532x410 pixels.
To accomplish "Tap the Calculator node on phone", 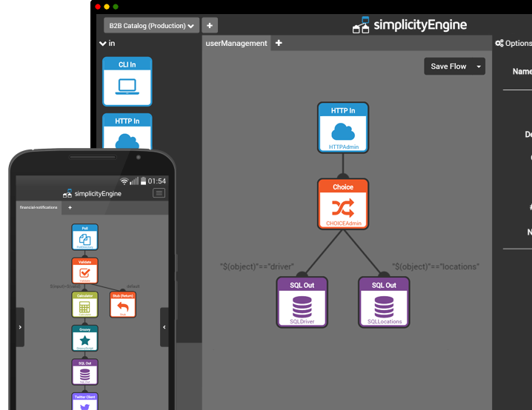I will pyautogui.click(x=84, y=304).
